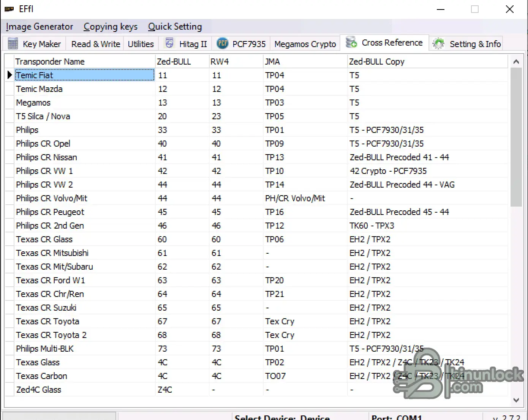Click the Zed-BULL Copy column header

[x=428, y=62]
